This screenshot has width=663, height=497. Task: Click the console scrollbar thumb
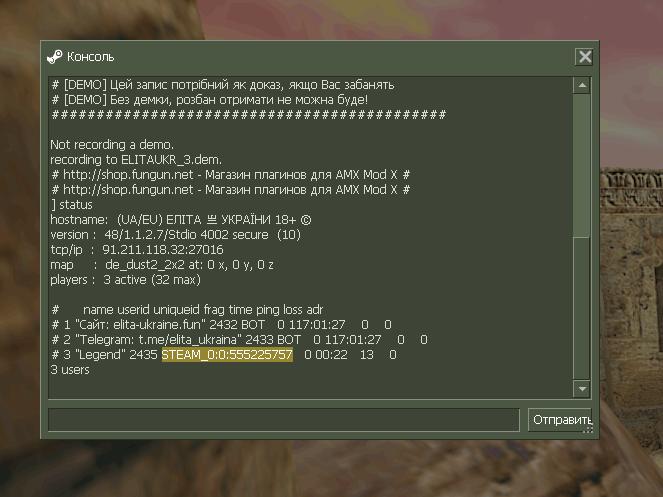[x=582, y=308]
